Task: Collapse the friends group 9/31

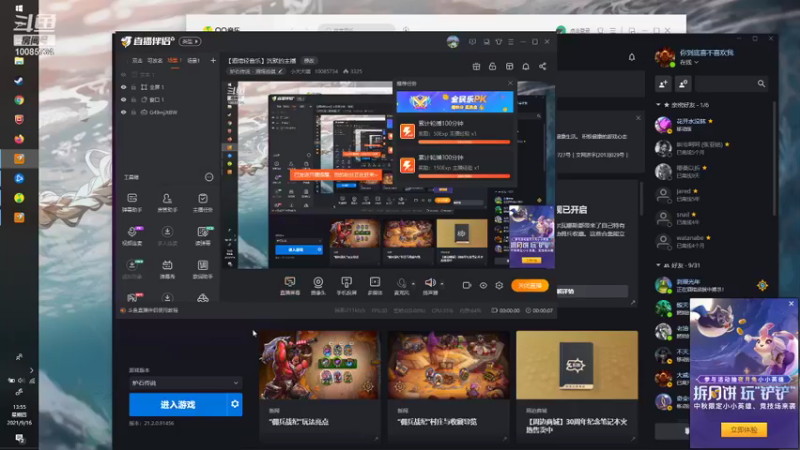Action: tap(658, 265)
